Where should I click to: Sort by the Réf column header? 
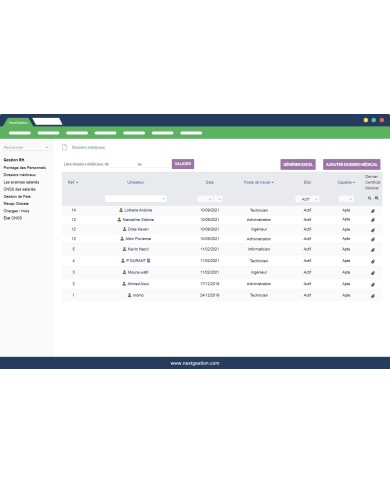73,182
